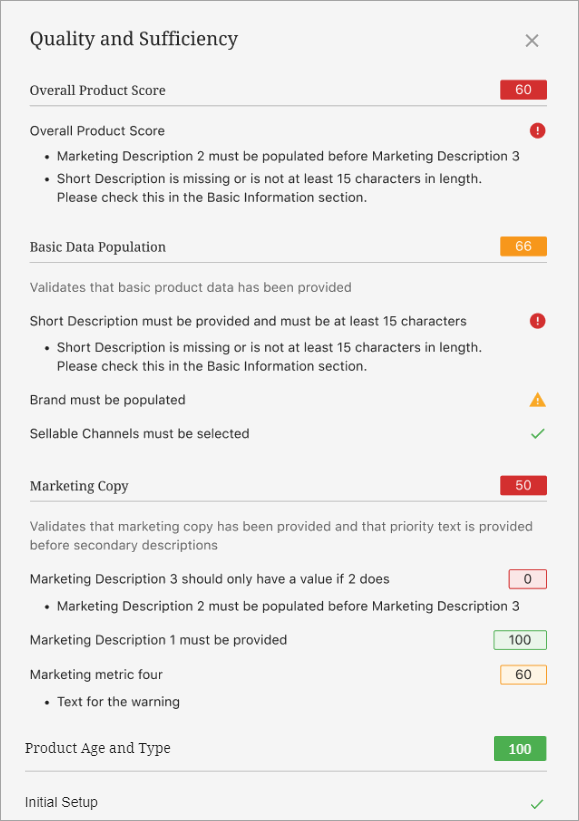The height and width of the screenshot is (821, 579).
Task: Click the Overall Product Score section heading
Action: [x=97, y=90]
